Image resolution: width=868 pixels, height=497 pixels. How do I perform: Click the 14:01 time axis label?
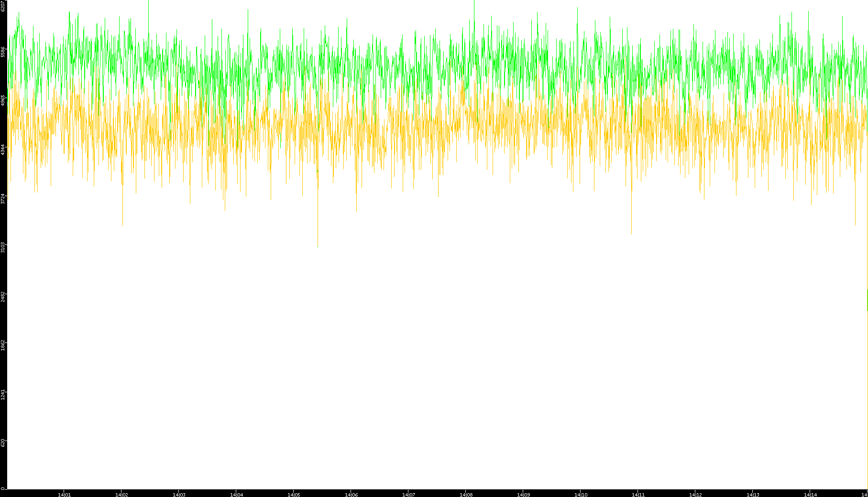[64, 494]
